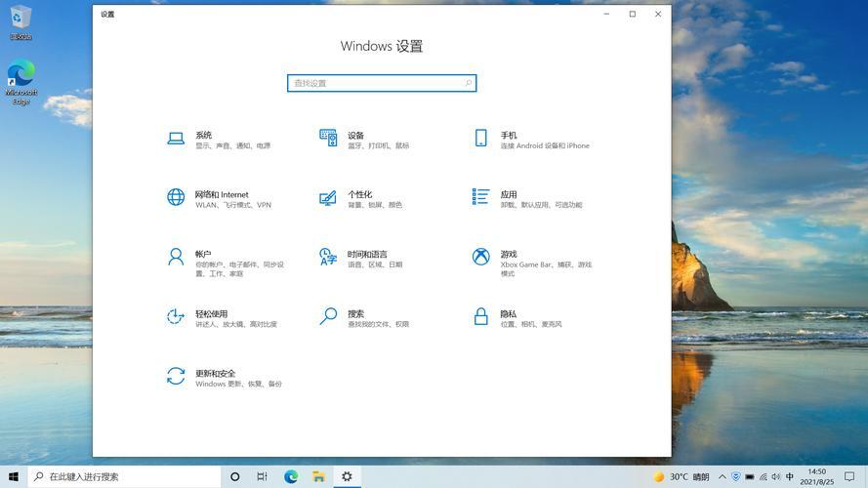Image resolution: width=868 pixels, height=488 pixels.
Task: Open Microsoft Edge from the taskbar
Action: pos(291,476)
